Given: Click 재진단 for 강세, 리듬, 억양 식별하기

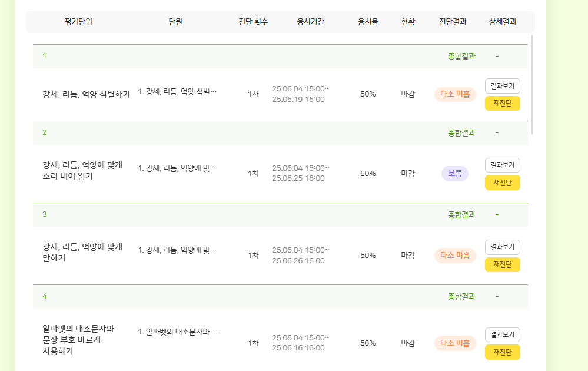Looking at the screenshot, I should point(502,103).
